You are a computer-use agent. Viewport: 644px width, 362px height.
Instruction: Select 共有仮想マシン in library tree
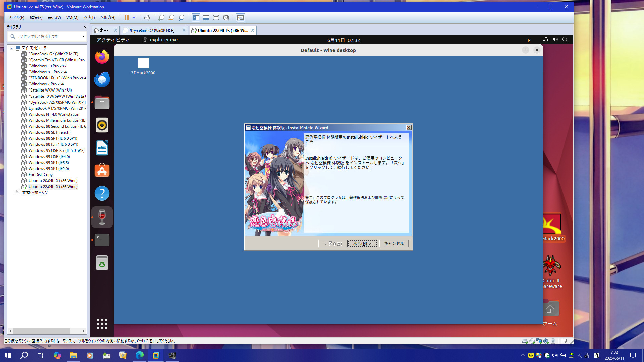(35, 193)
